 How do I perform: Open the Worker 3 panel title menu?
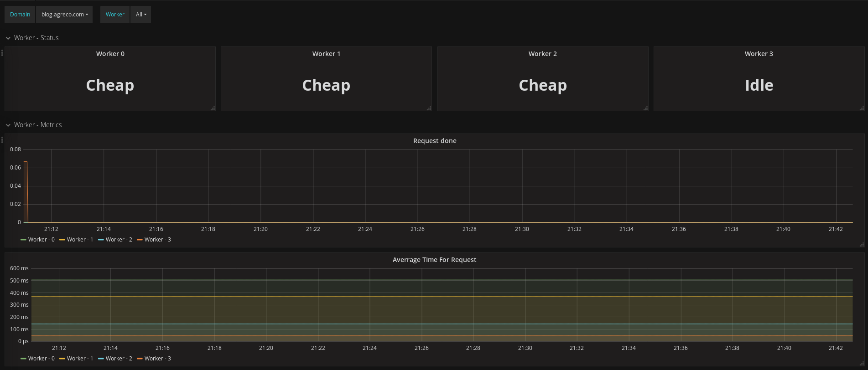[x=759, y=54]
